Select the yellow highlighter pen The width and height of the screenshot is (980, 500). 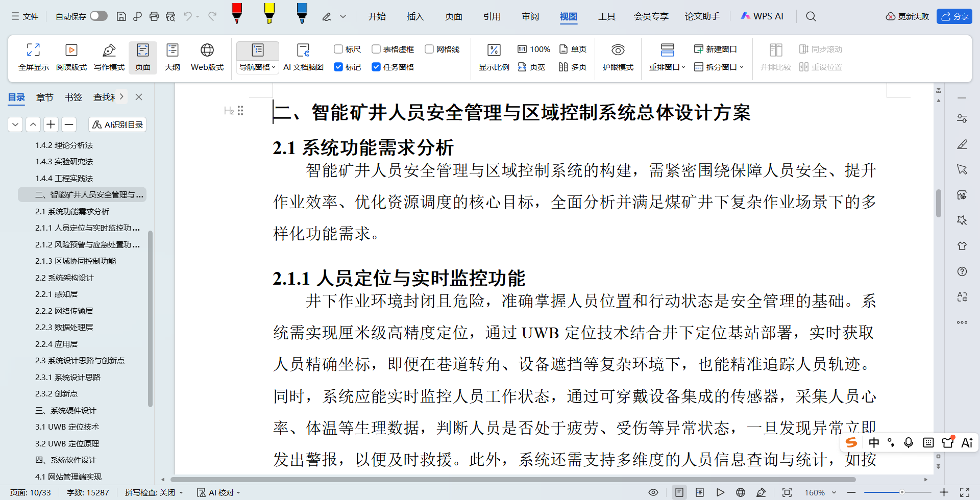269,13
